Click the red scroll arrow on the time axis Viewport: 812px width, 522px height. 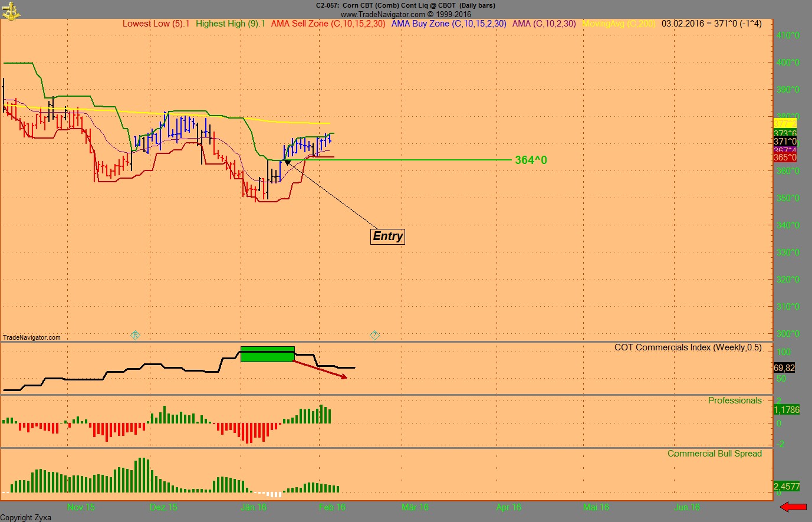pos(793,506)
